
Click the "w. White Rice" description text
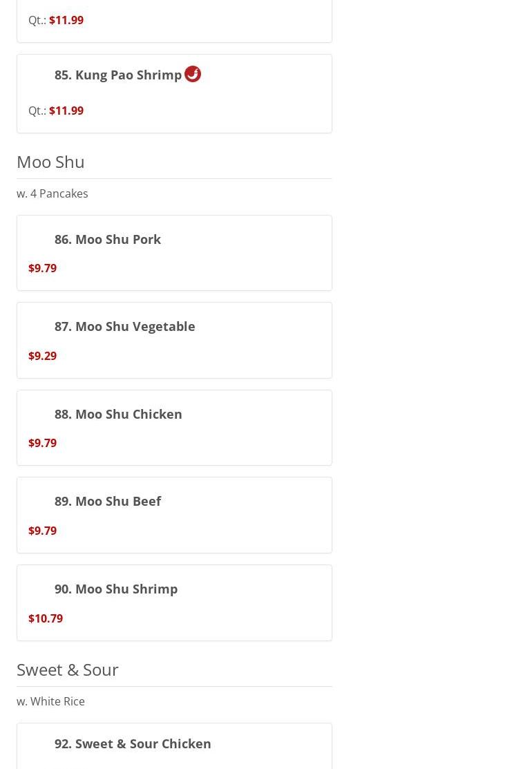point(51,701)
